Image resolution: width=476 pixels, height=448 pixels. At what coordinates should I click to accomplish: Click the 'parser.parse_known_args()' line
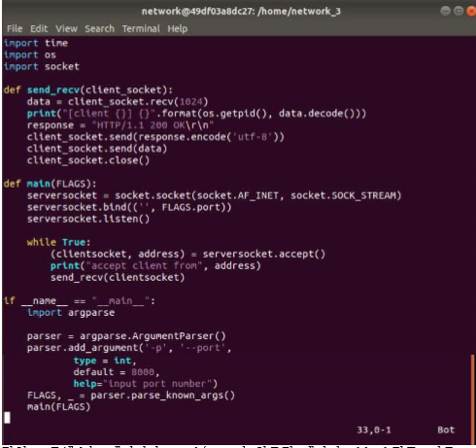tap(131, 396)
